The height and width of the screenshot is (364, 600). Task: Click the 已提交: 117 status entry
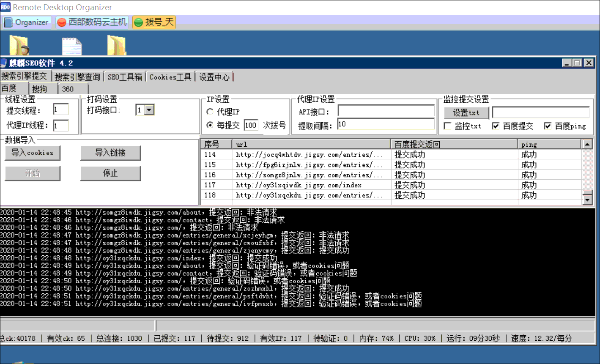click(175, 339)
